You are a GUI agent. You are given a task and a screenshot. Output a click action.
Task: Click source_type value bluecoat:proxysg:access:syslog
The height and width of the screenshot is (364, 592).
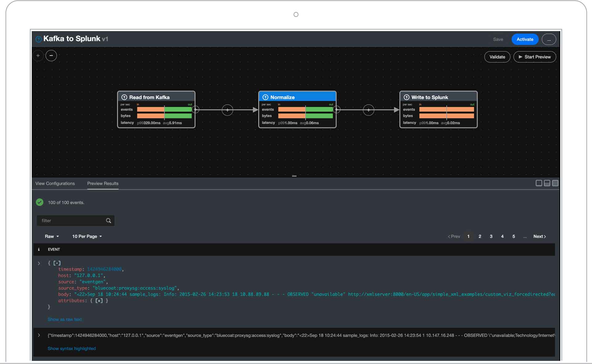coord(135,288)
